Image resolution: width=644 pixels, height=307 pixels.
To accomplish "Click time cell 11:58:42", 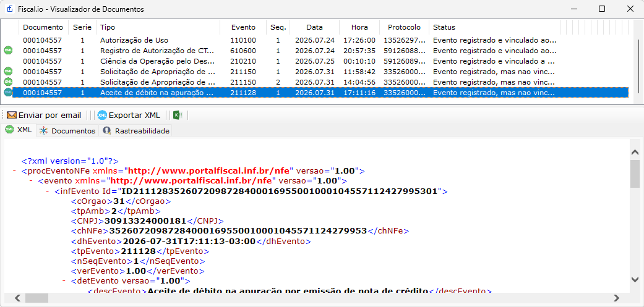I will (x=359, y=72).
